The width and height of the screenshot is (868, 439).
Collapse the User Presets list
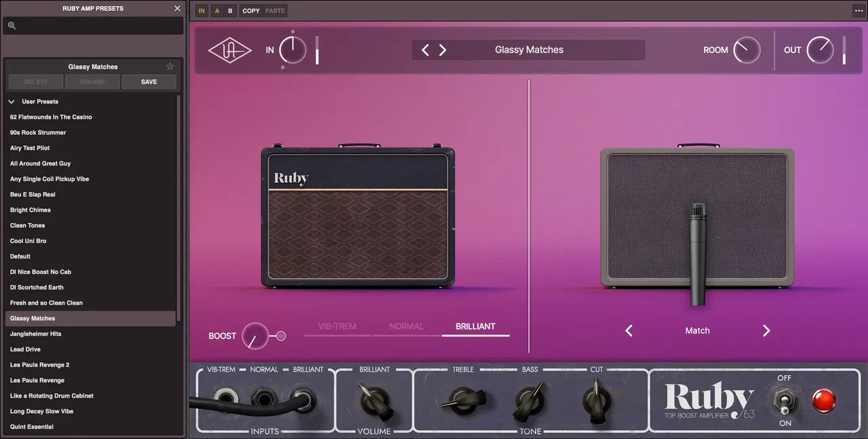(x=11, y=101)
